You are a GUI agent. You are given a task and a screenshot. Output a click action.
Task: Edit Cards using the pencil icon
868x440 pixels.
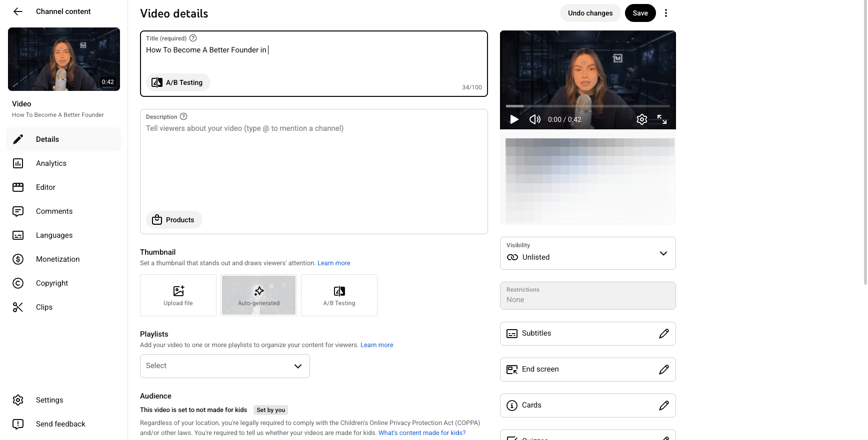[664, 406]
